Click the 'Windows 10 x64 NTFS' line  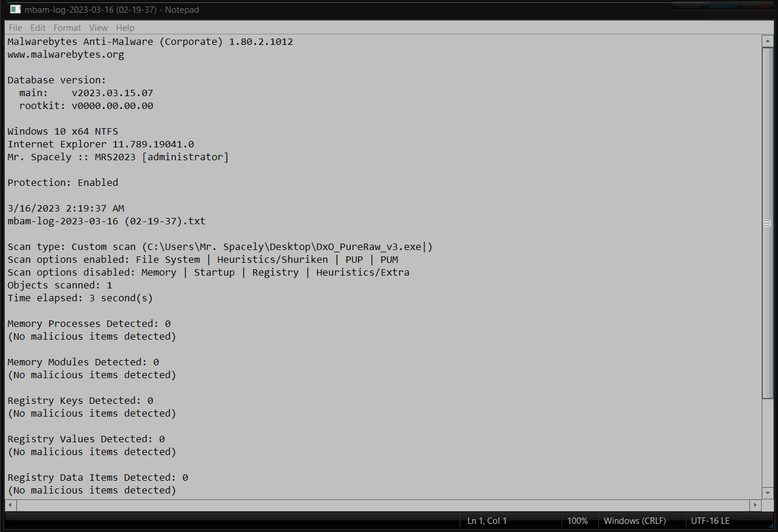point(63,132)
